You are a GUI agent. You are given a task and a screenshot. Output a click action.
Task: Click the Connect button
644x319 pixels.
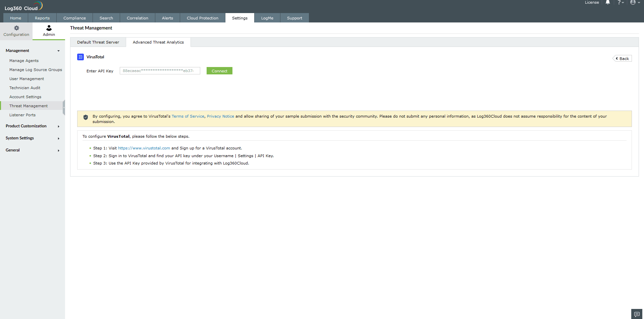[219, 71]
